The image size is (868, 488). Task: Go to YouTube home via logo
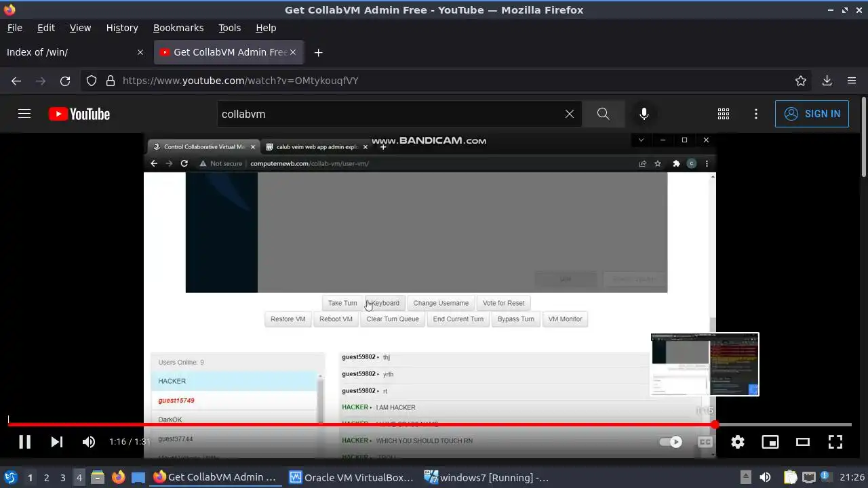(x=79, y=114)
